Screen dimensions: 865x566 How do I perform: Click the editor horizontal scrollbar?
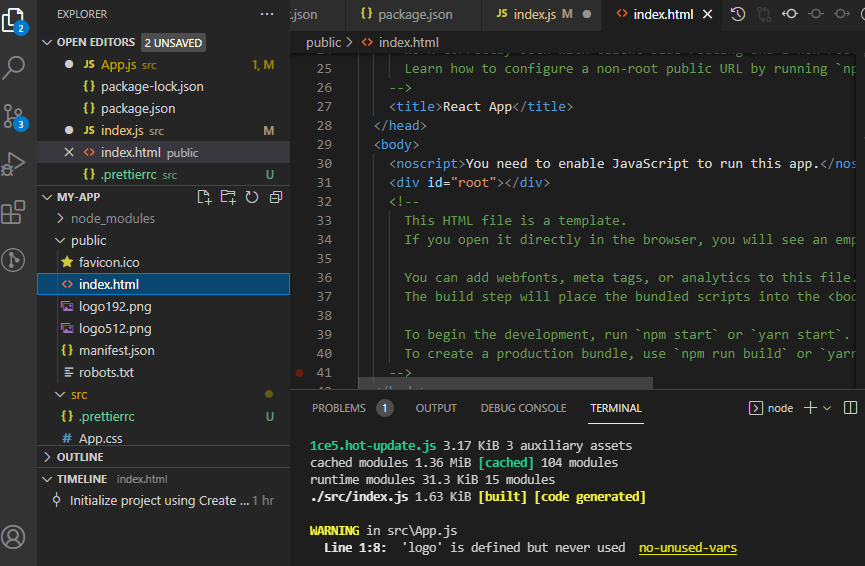point(505,383)
